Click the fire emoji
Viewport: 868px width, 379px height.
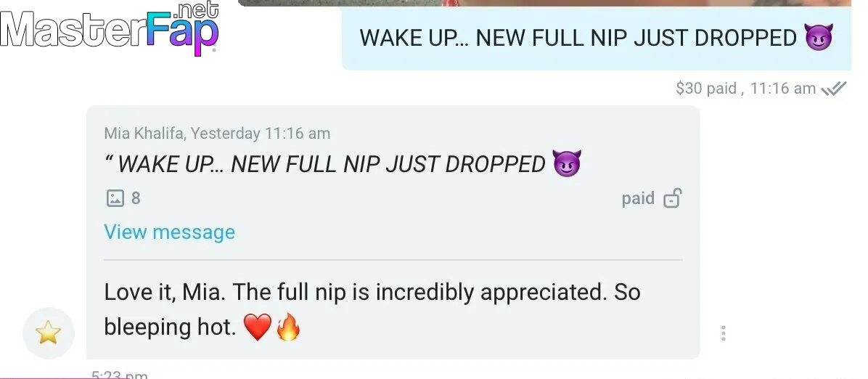(x=288, y=327)
